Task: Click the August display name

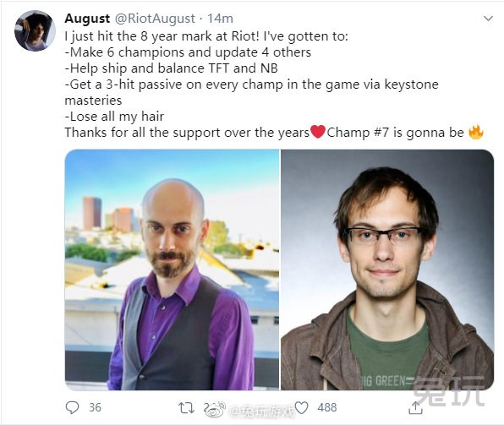Action: pyautogui.click(x=87, y=19)
